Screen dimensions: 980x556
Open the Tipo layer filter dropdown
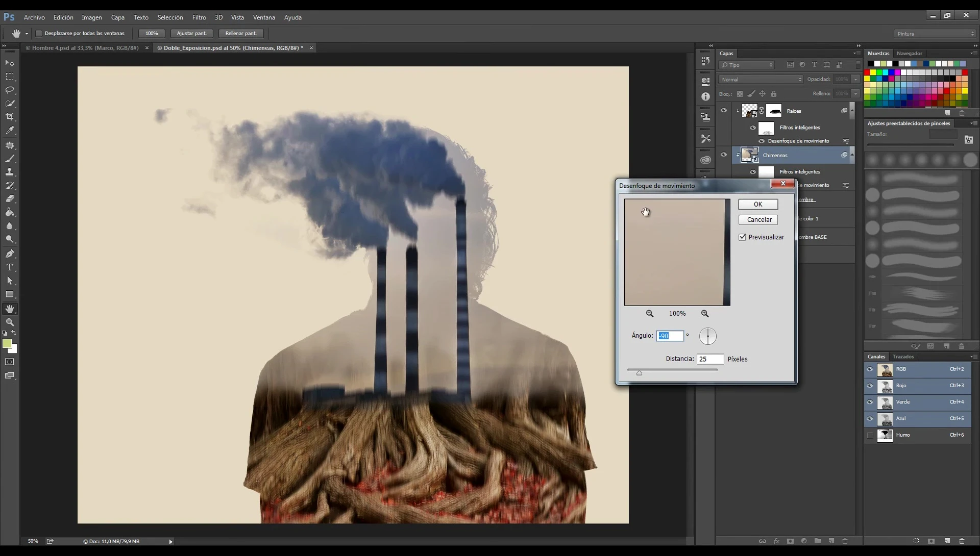747,65
